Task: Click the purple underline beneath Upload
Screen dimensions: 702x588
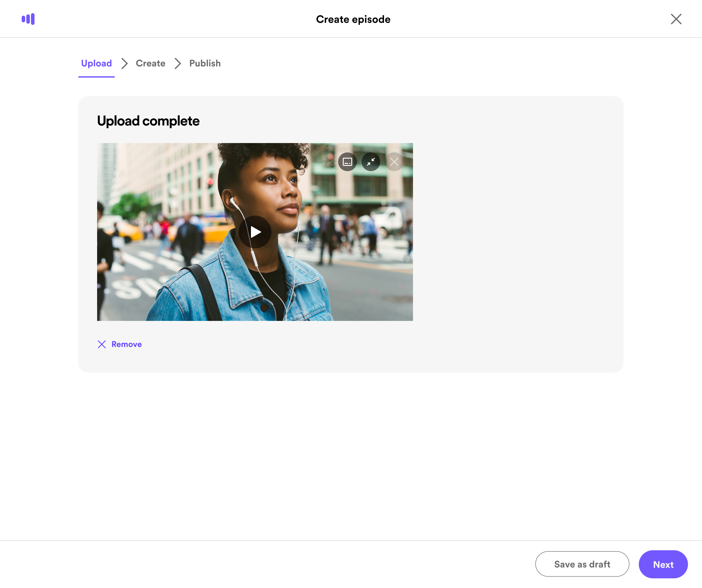Action: (96, 77)
